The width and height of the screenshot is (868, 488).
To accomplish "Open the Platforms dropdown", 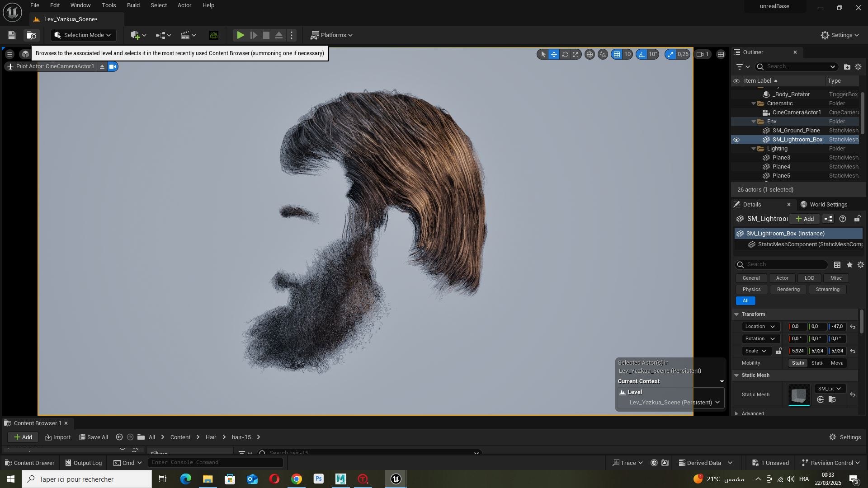I will pos(332,35).
